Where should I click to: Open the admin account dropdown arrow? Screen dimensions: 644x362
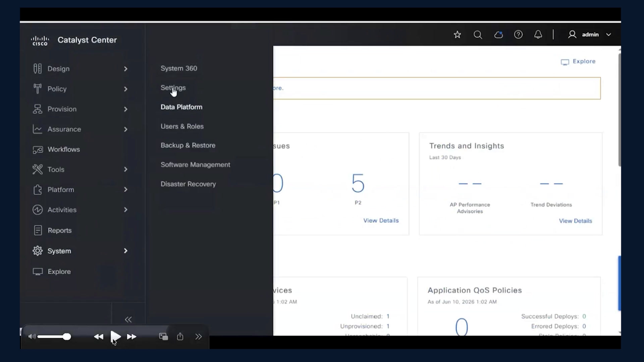608,35
